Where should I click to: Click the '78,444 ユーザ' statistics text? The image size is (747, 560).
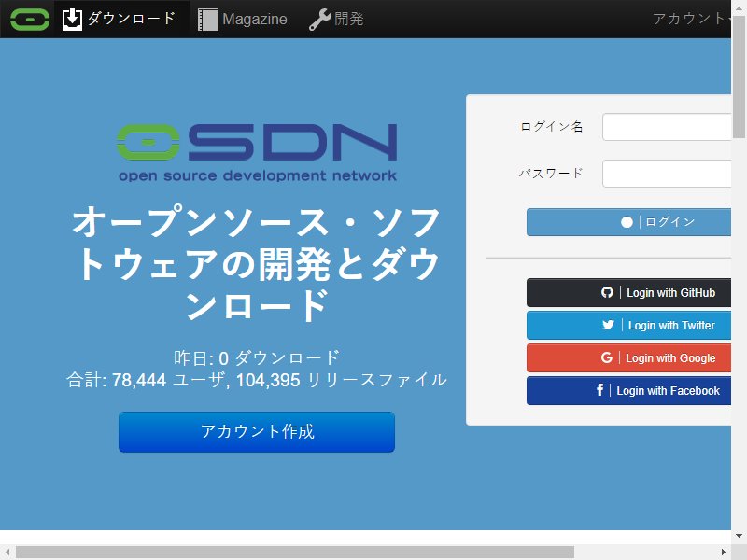168,381
